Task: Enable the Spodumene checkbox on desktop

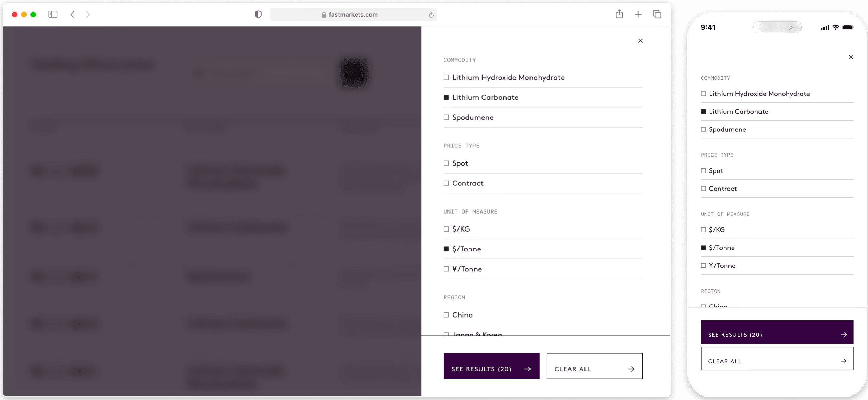Action: tap(446, 117)
